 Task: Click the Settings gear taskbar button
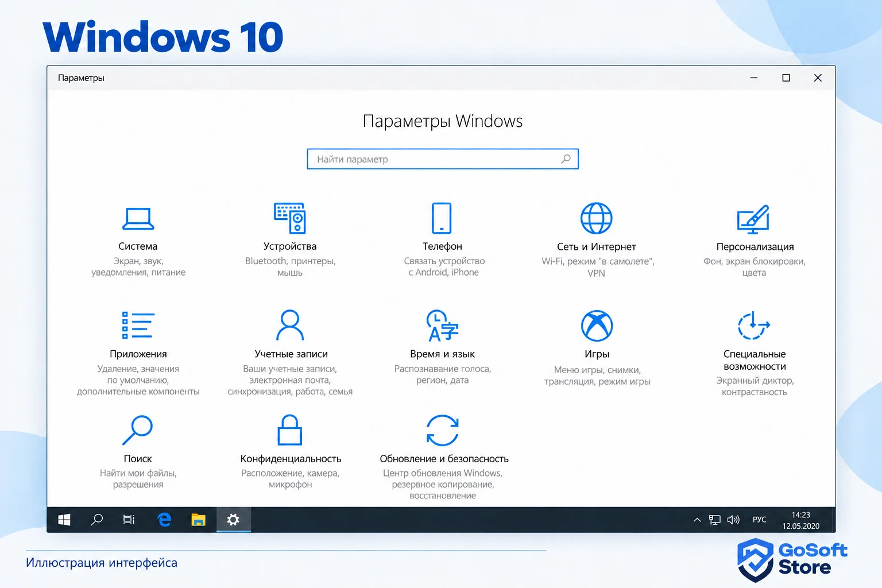[233, 520]
